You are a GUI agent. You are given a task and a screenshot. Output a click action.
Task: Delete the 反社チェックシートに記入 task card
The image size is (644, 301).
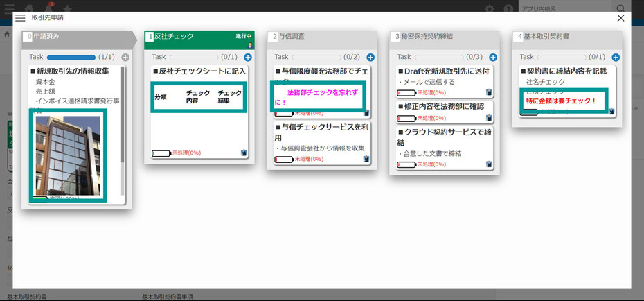[x=244, y=153]
